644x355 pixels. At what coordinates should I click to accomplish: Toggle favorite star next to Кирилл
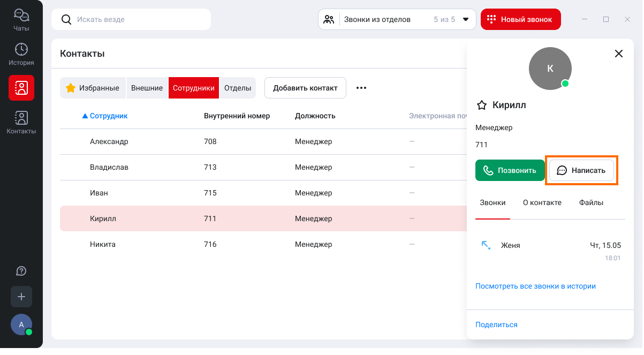pyautogui.click(x=482, y=105)
